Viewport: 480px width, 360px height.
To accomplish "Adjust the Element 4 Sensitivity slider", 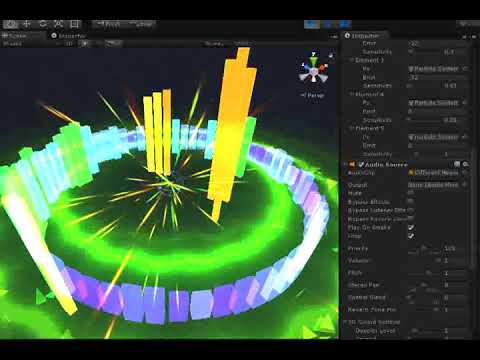I will click(x=424, y=120).
